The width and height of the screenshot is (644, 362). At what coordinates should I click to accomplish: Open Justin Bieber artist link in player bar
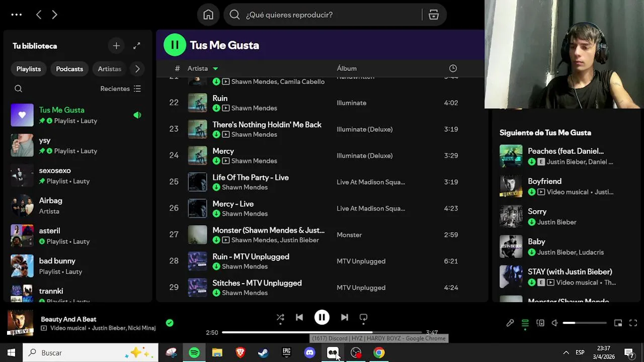tap(108, 328)
